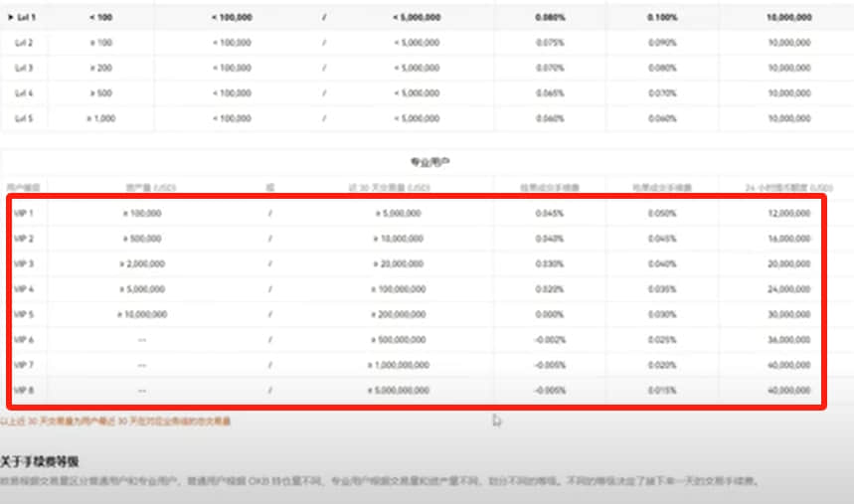The height and width of the screenshot is (504, 854).
Task: Expand the Lvl 1 row arrow
Action: click(x=10, y=18)
